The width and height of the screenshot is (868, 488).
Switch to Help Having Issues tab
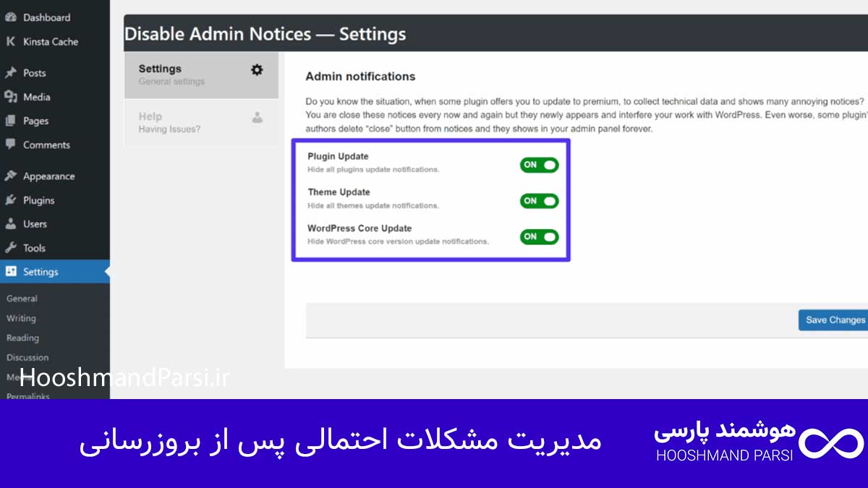(x=201, y=122)
